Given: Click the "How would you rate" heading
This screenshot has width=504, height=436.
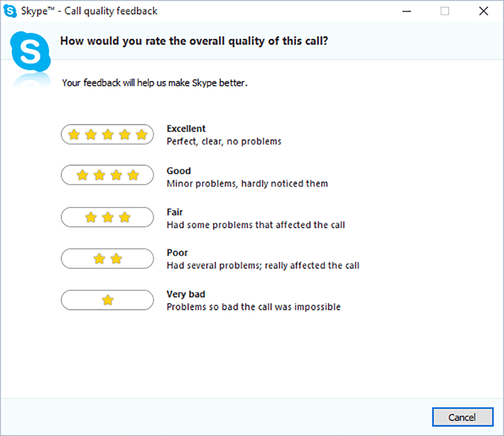Looking at the screenshot, I should click(x=194, y=41).
